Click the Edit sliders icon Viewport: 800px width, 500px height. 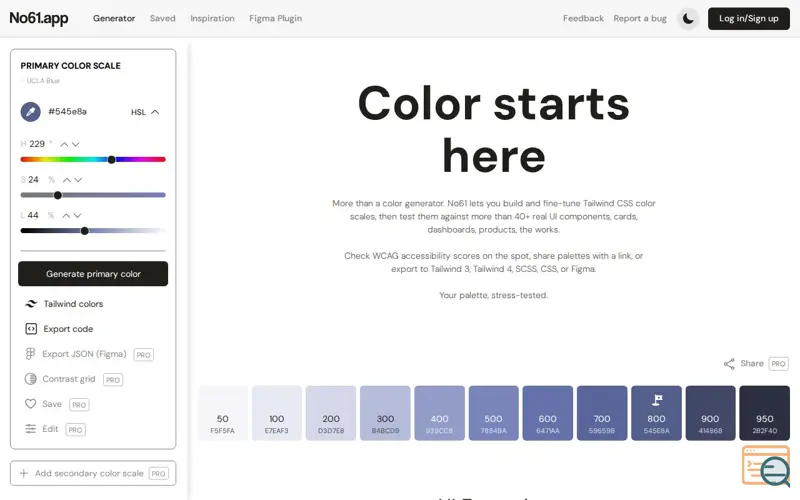pyautogui.click(x=31, y=429)
